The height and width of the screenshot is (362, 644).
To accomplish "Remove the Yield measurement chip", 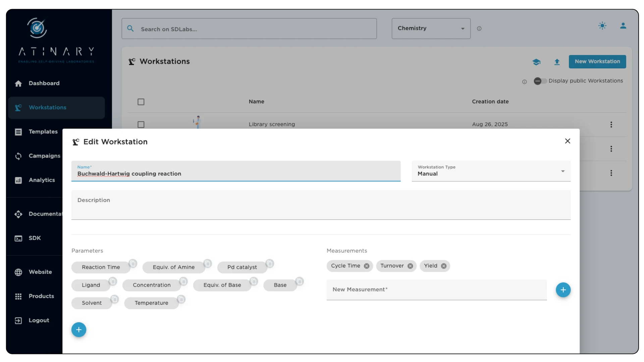I will 444,266.
